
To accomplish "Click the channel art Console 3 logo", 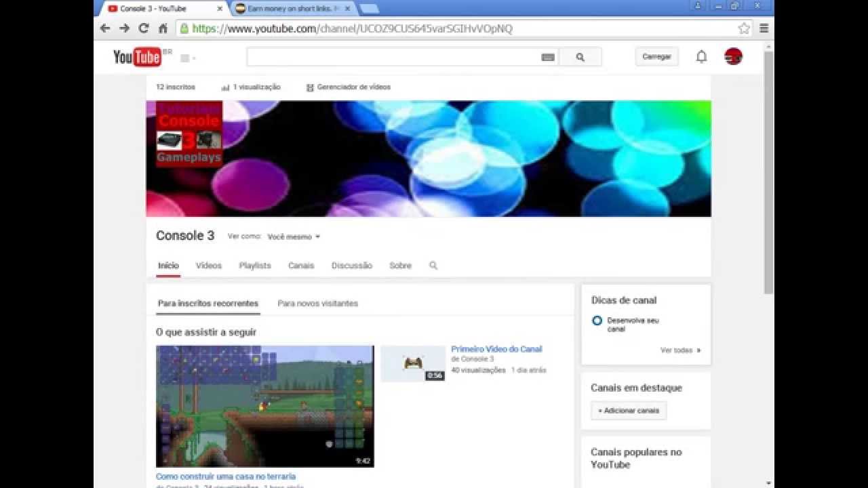I will 189,134.
